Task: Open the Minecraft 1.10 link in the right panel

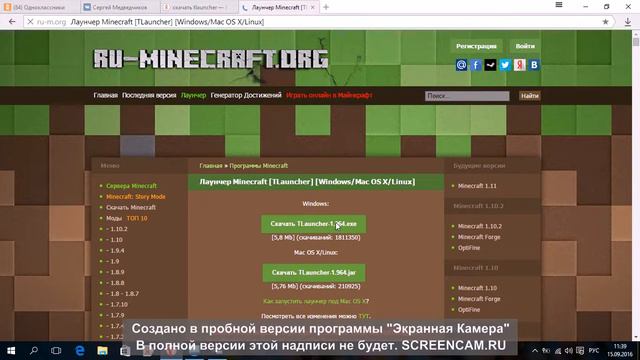Action: tap(477, 288)
